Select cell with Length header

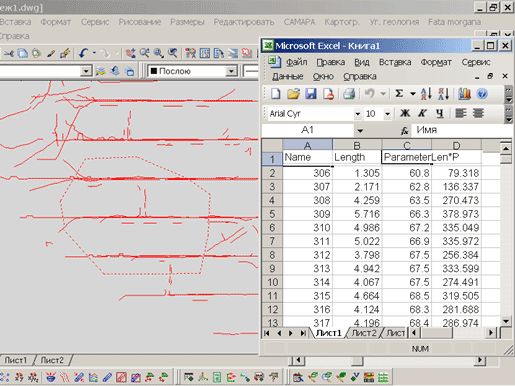coord(357,157)
